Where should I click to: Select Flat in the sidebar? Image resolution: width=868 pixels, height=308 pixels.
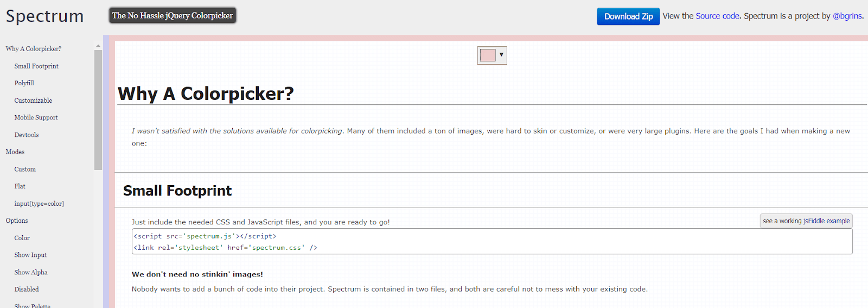(x=20, y=186)
